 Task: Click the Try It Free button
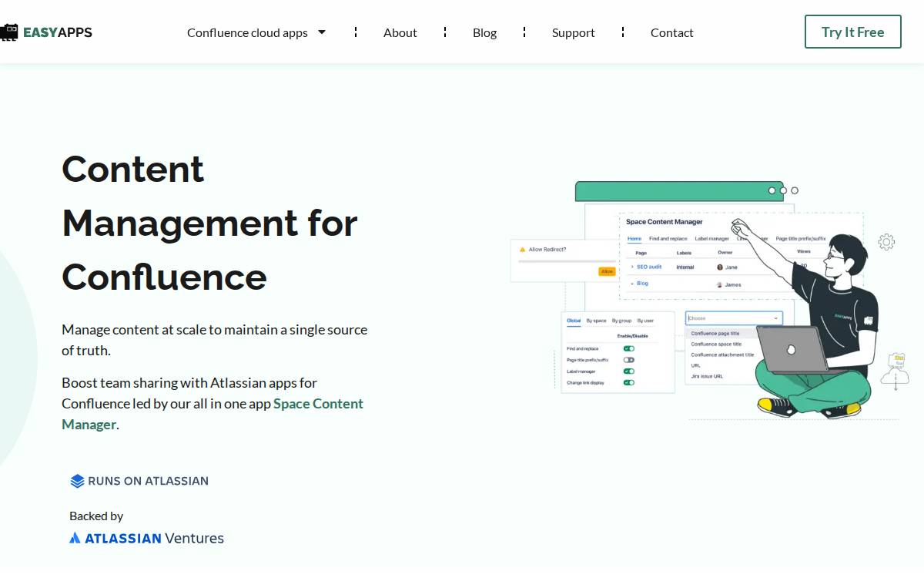coord(853,32)
